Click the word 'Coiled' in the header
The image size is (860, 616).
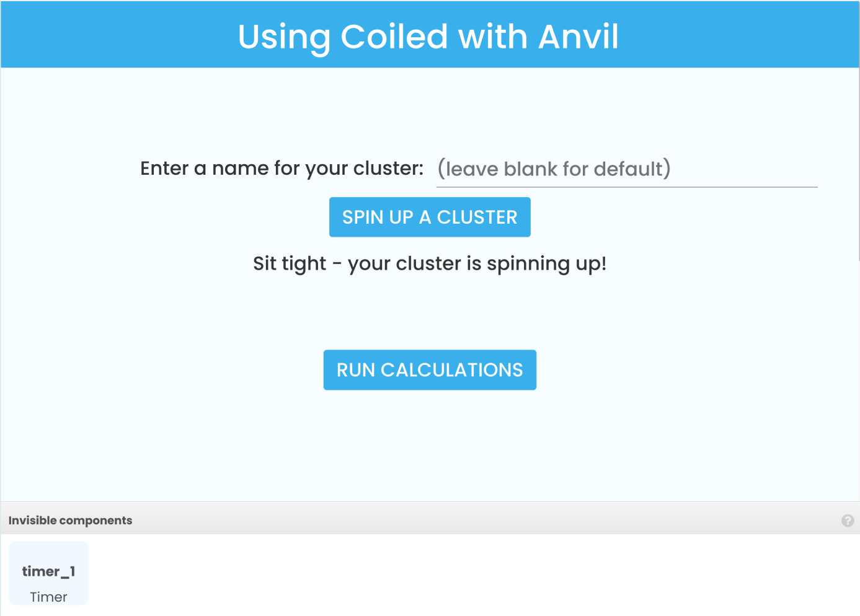coord(394,37)
